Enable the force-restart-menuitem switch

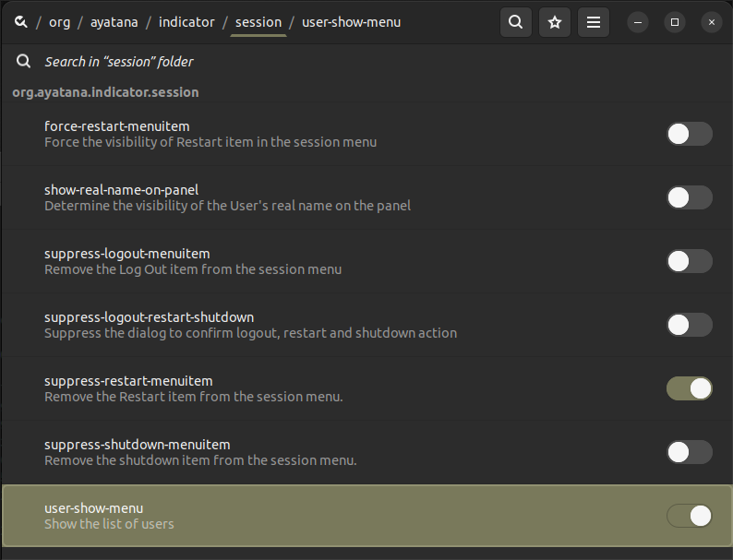(x=689, y=134)
